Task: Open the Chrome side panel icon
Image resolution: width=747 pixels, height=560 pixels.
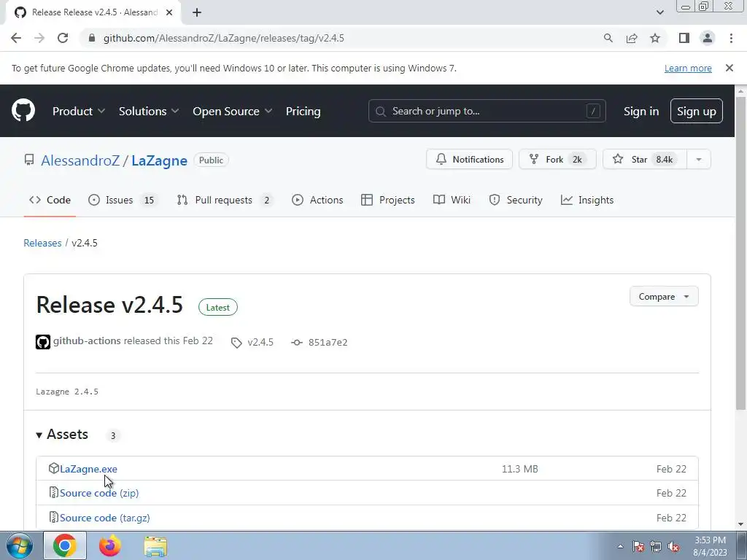Action: [684, 38]
